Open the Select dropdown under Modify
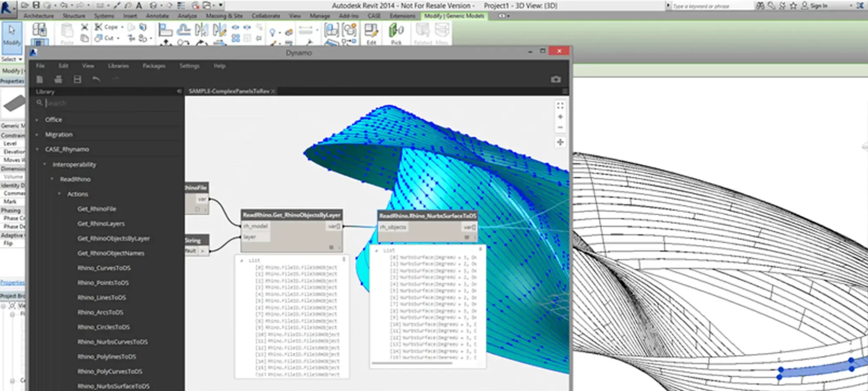Viewport: 868px width, 391px height. (x=11, y=59)
